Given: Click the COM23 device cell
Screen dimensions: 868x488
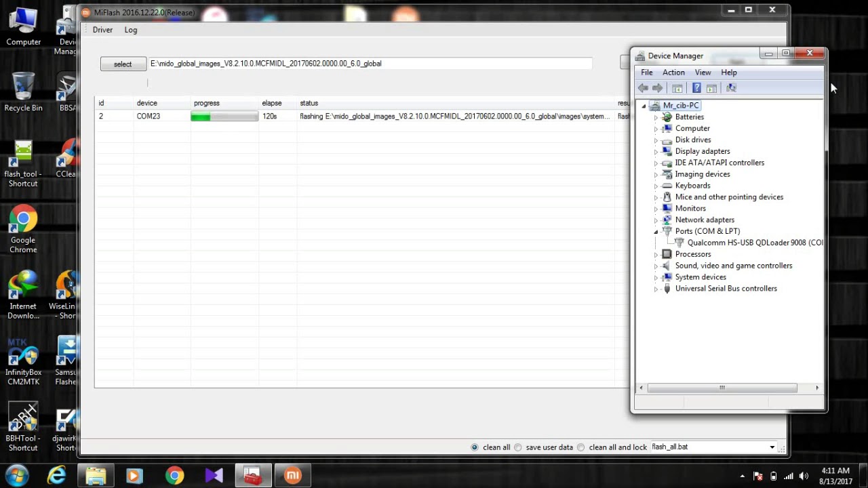Looking at the screenshot, I should point(149,117).
